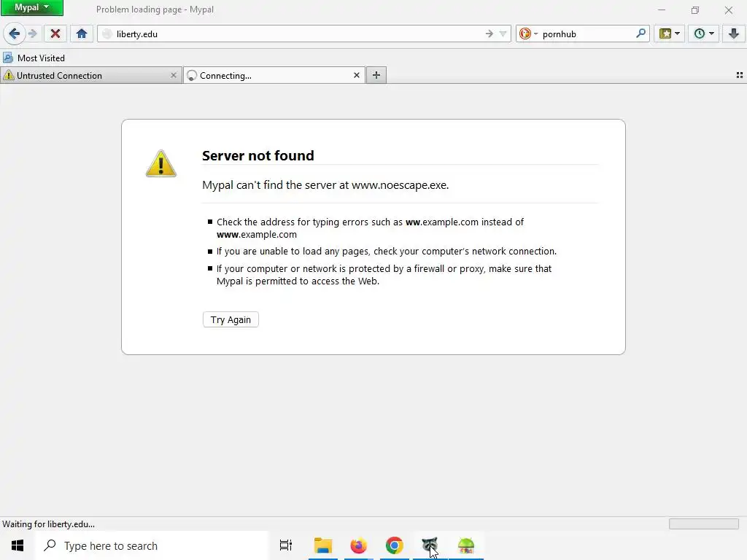Click the Go arrow in address bar
The height and width of the screenshot is (560, 747).
(x=489, y=34)
